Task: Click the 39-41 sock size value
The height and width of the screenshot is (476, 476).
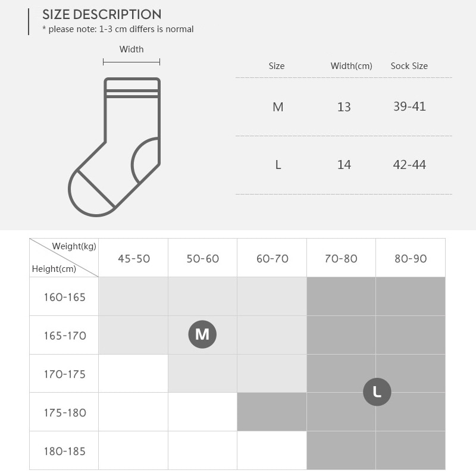Action: [x=409, y=107]
